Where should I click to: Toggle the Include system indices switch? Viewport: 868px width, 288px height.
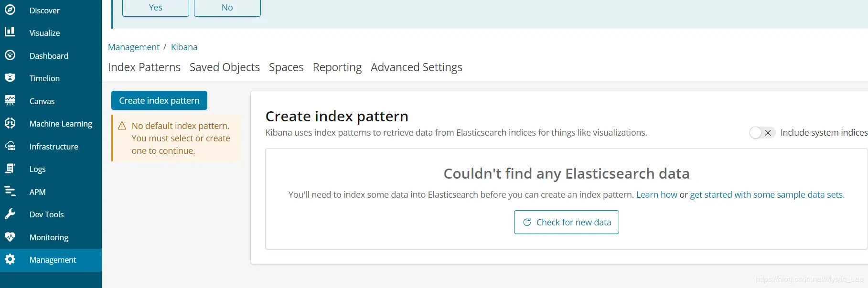(x=761, y=133)
